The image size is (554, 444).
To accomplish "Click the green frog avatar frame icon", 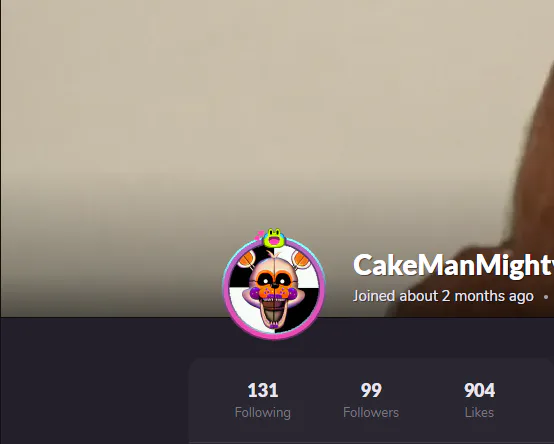I will click(x=274, y=238).
